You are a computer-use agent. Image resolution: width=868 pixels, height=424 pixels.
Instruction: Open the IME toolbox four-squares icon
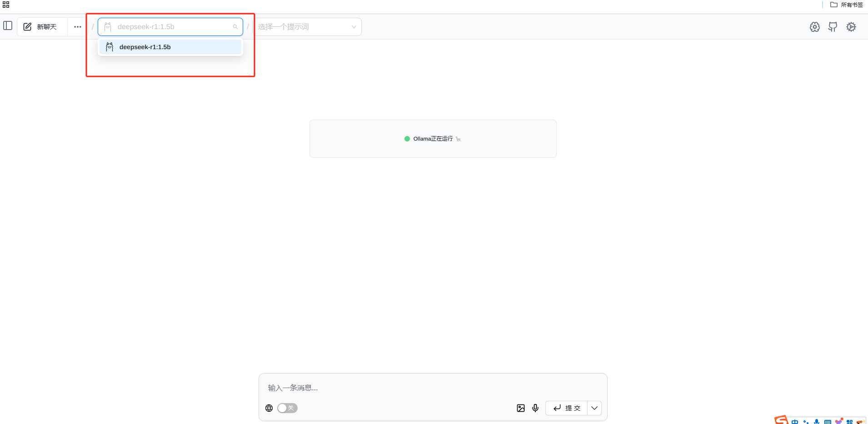(849, 422)
